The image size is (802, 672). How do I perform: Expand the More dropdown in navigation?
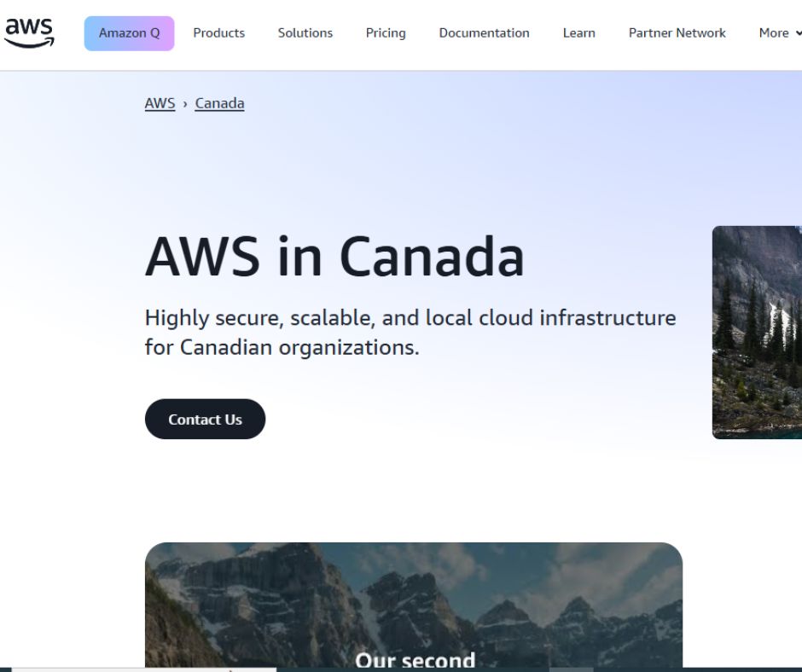tap(780, 33)
